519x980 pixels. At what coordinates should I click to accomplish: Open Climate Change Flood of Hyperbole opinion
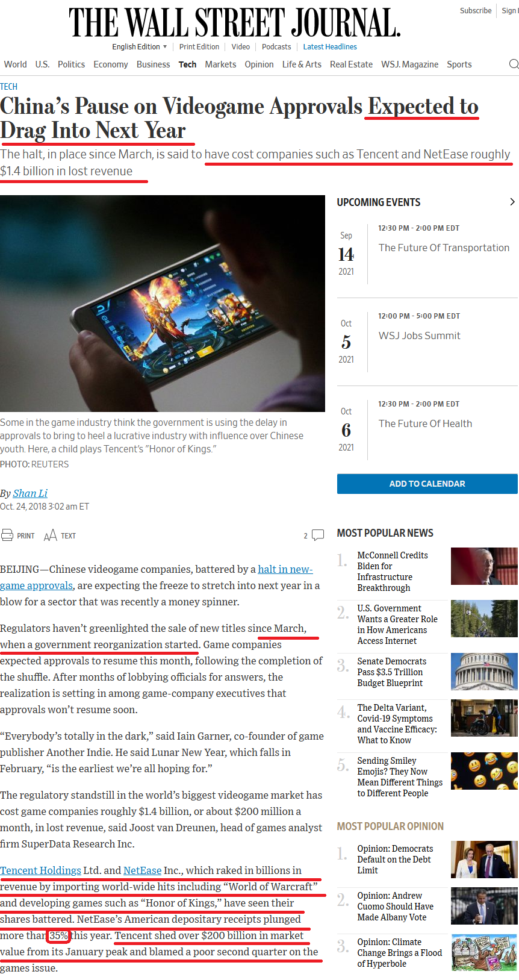click(399, 953)
